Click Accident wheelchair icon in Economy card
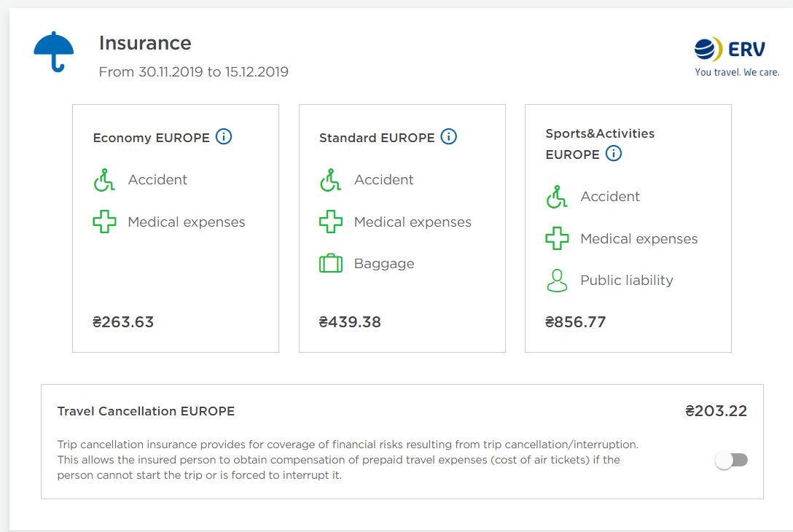793x532 pixels. 104,180
